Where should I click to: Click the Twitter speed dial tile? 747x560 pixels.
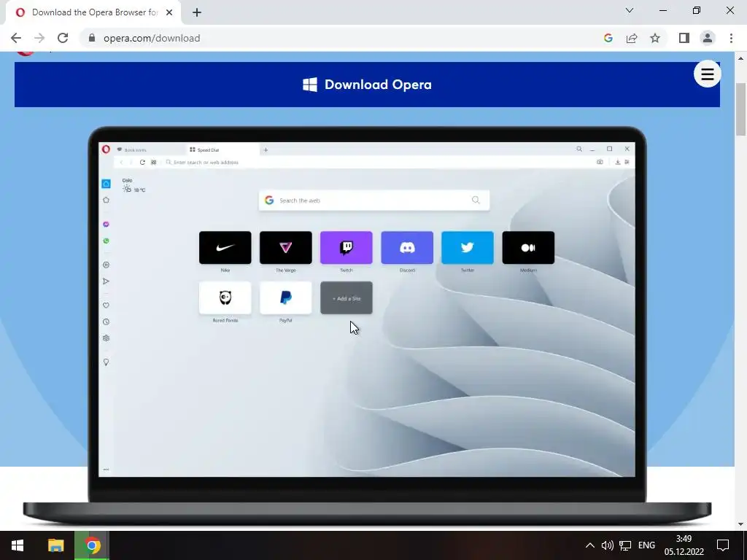tap(468, 248)
